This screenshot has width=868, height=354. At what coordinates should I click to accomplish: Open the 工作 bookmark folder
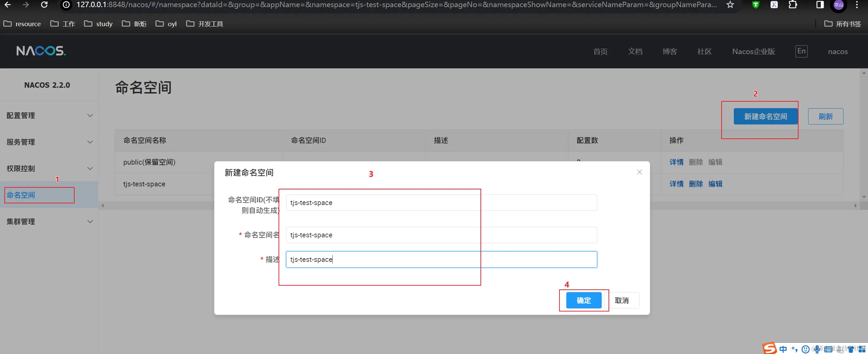[63, 24]
